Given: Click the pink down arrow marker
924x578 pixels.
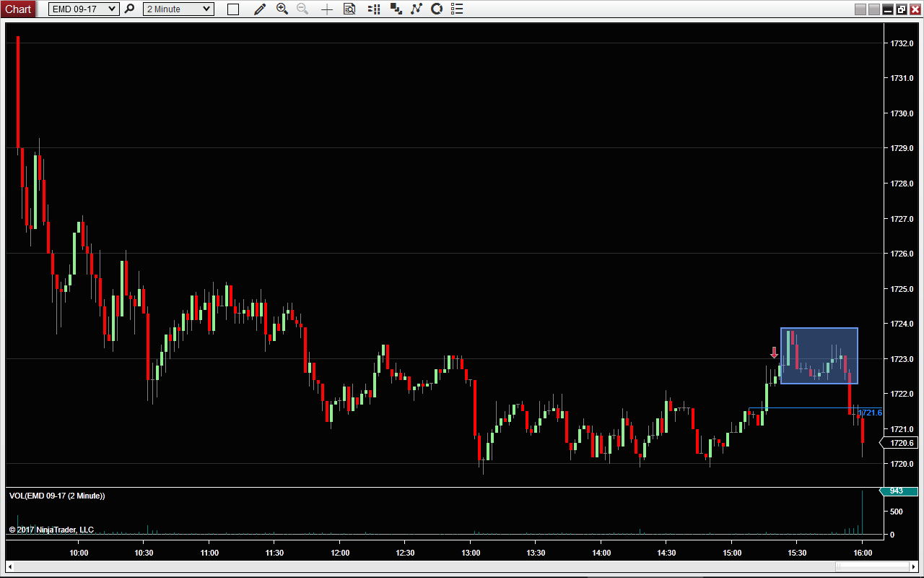Looking at the screenshot, I should pyautogui.click(x=774, y=353).
